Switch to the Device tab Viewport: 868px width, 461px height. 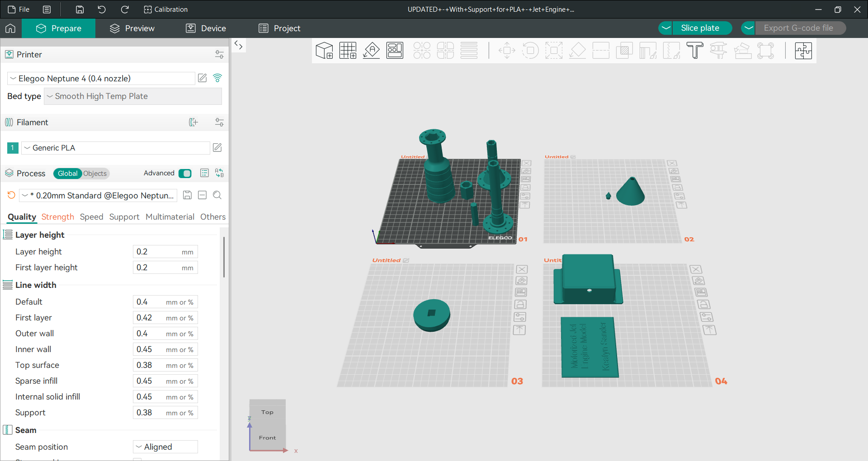click(x=206, y=28)
